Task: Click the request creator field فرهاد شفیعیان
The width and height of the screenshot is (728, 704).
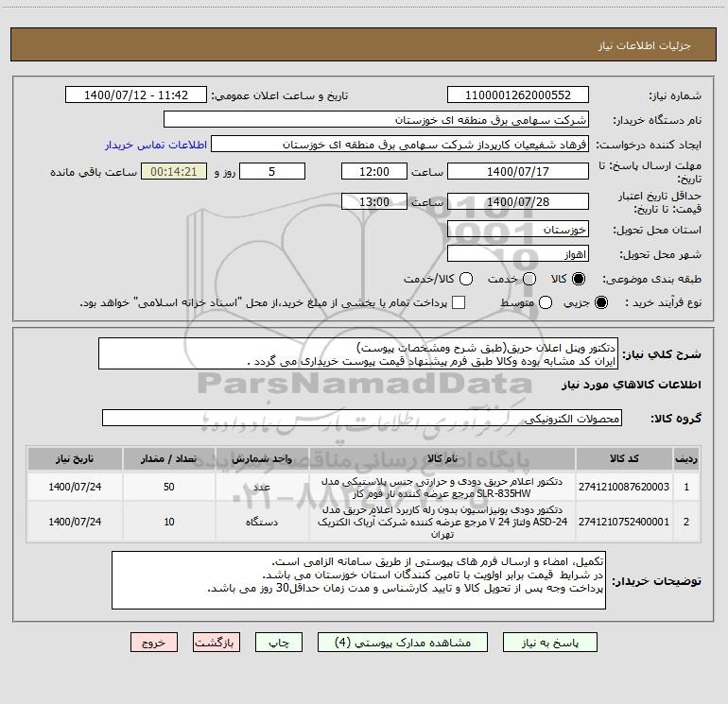Action: pyautogui.click(x=400, y=145)
